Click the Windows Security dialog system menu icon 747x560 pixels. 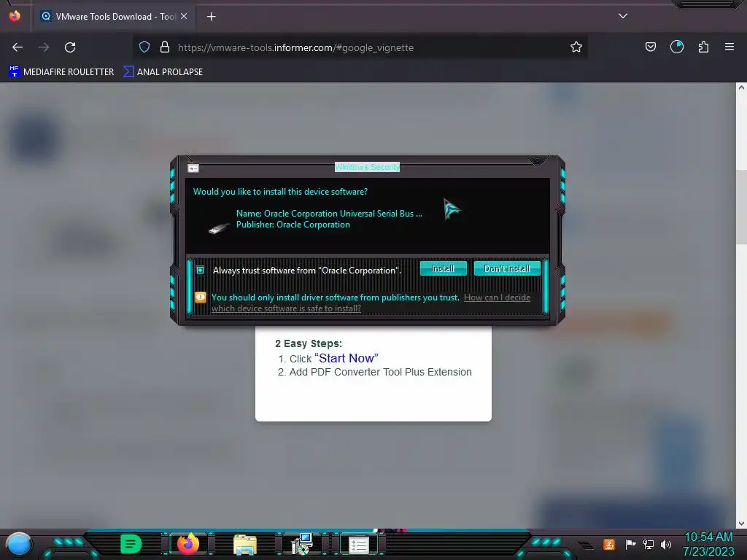tap(193, 168)
